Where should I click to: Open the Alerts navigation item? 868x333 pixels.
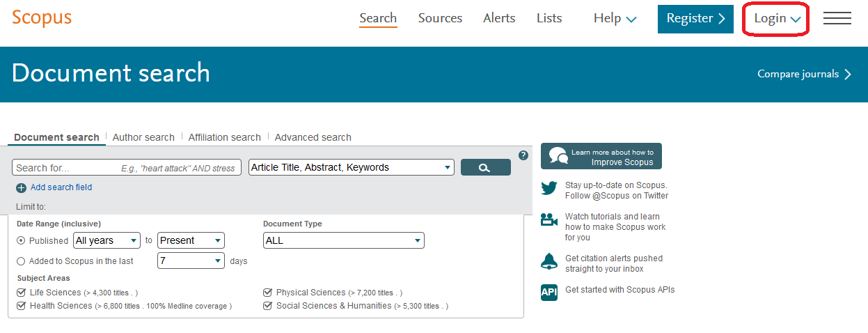[499, 18]
